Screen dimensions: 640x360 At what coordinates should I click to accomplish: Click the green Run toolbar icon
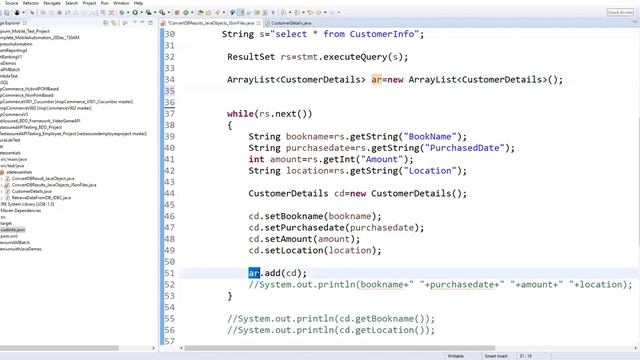135,12
